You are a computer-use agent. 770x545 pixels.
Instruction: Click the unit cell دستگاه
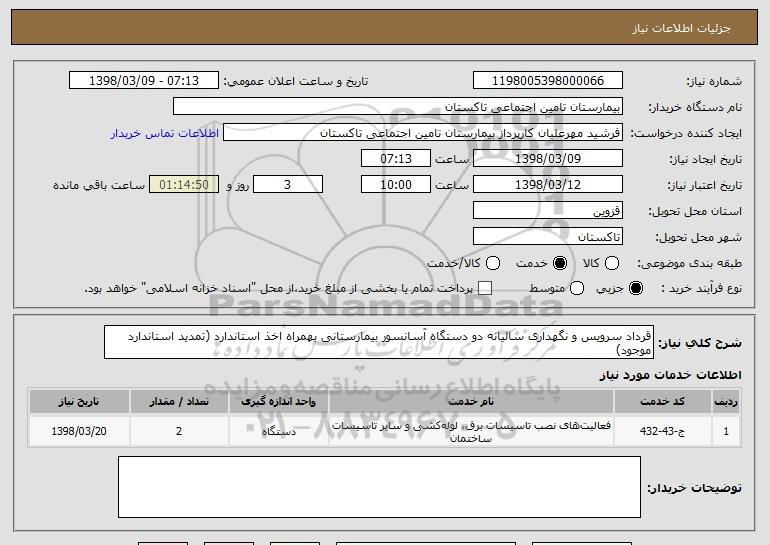coord(278,432)
